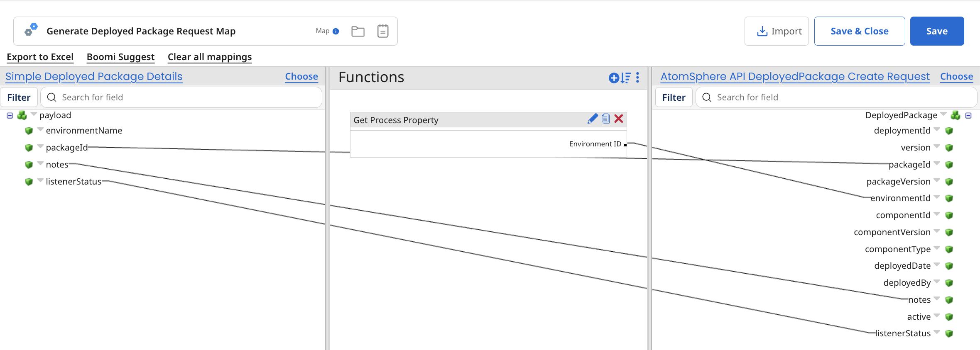Image resolution: width=980 pixels, height=350 pixels.
Task: Delete the Get Process Property function
Action: 619,119
